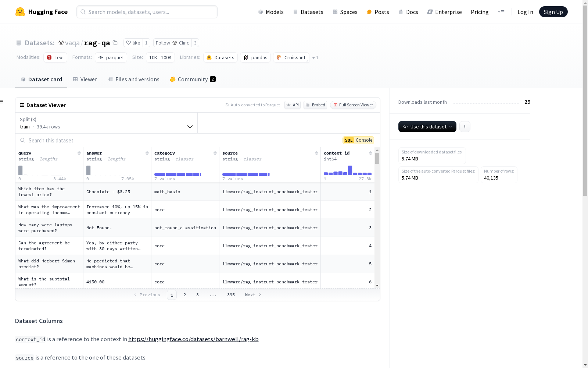Click the vaqa organization avatar icon
Screen dimensions: 588x368
click(x=61, y=43)
